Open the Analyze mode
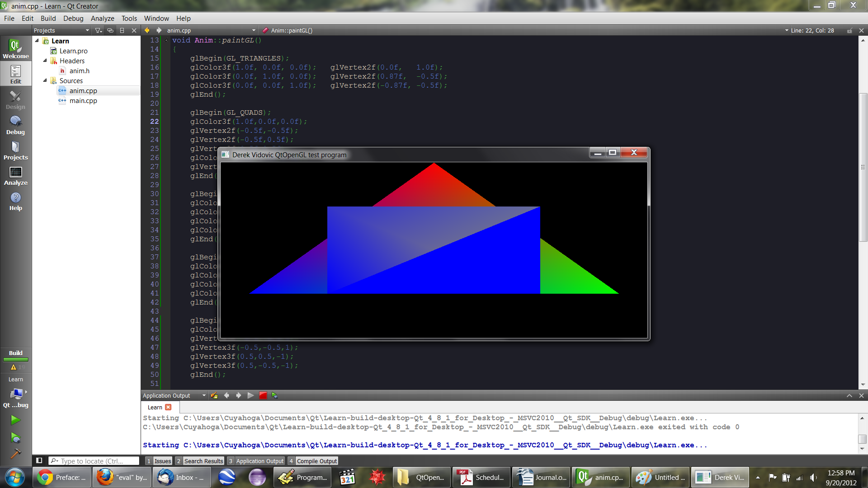This screenshot has height=488, width=868. coord(15,176)
